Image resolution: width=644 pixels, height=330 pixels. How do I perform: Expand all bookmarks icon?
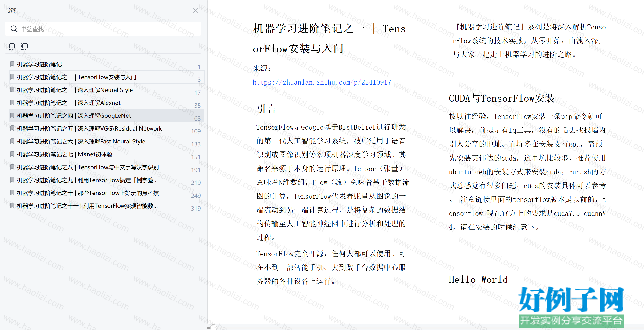click(11, 46)
